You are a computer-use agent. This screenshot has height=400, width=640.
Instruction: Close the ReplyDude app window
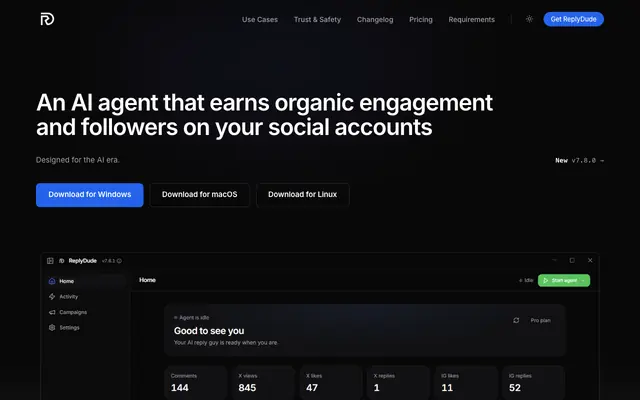coord(590,260)
